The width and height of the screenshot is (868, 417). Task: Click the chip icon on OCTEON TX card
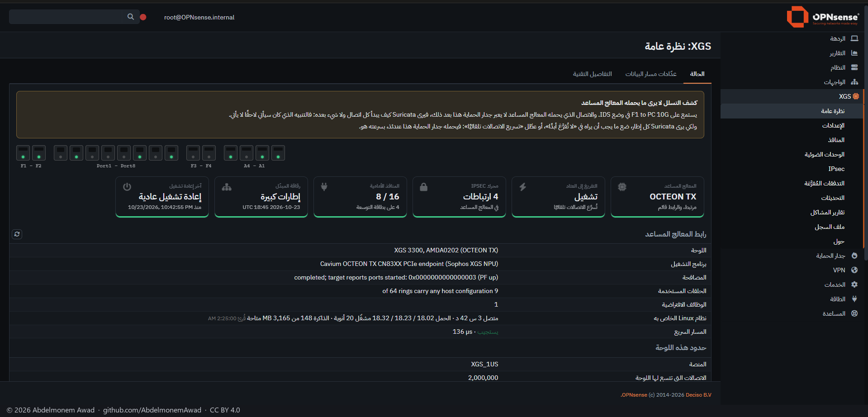point(622,187)
